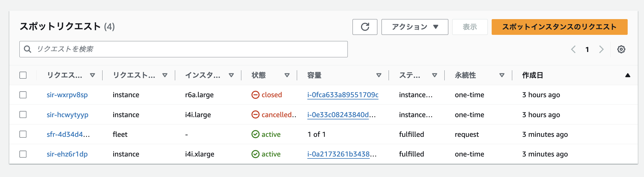Click the refresh icon button
Viewport: 644px width, 177px height.
tap(365, 27)
